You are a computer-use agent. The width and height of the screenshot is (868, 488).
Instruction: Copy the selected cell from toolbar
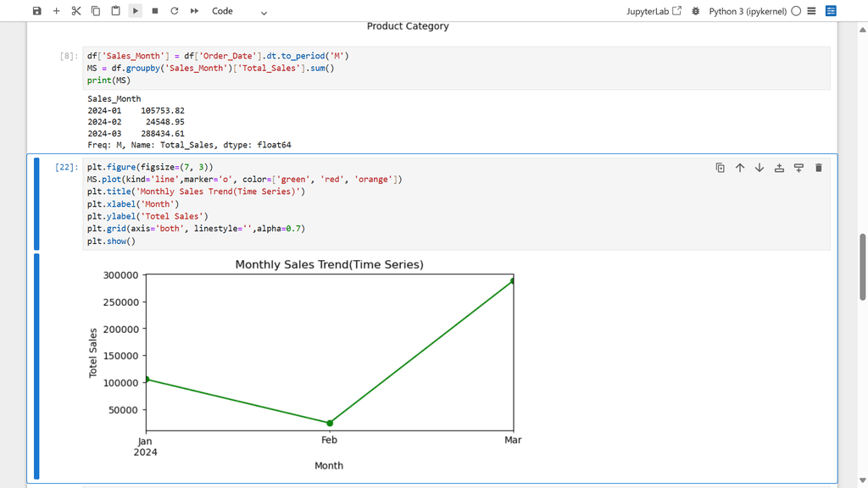click(96, 11)
